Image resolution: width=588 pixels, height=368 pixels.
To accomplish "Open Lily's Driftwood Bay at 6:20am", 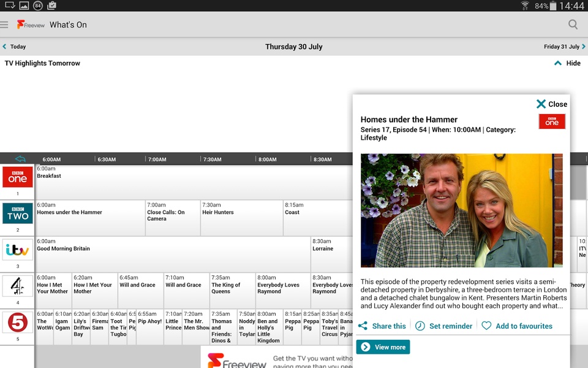I will [x=81, y=327].
